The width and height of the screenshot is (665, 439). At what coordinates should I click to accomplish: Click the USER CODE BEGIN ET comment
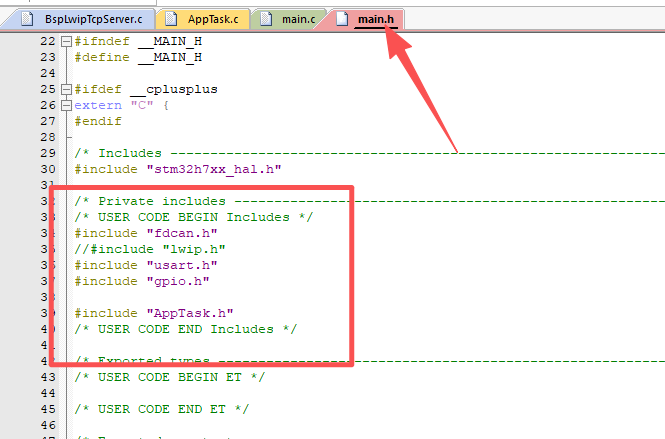point(170,377)
